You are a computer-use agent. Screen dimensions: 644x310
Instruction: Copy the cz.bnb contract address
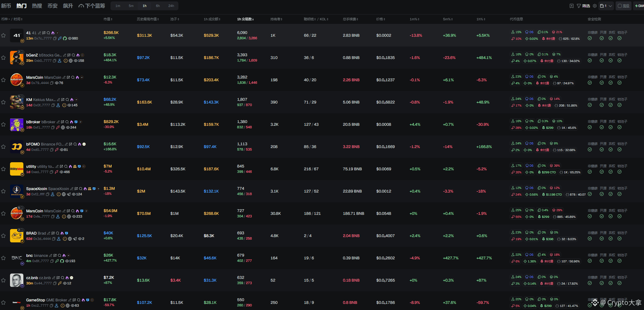pos(55,283)
